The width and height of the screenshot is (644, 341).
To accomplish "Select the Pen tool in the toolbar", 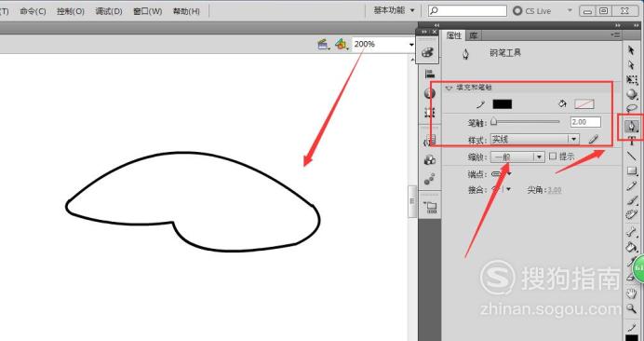I will (631, 126).
